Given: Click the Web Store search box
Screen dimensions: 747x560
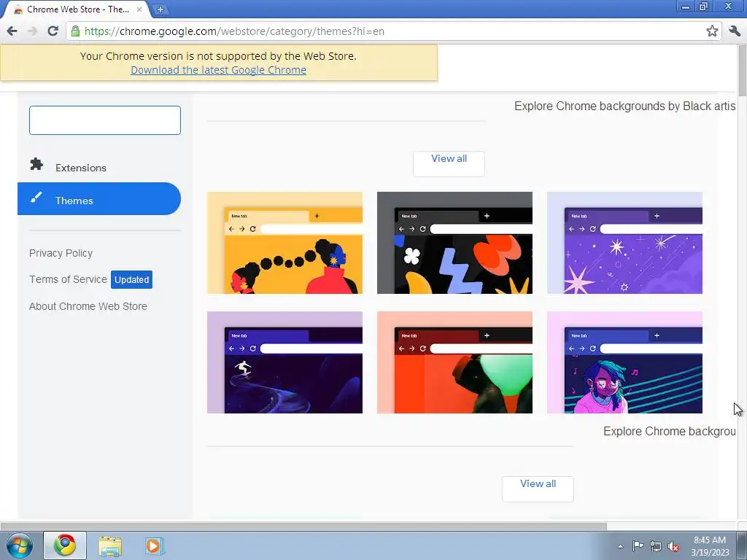Looking at the screenshot, I should pyautogui.click(x=105, y=120).
